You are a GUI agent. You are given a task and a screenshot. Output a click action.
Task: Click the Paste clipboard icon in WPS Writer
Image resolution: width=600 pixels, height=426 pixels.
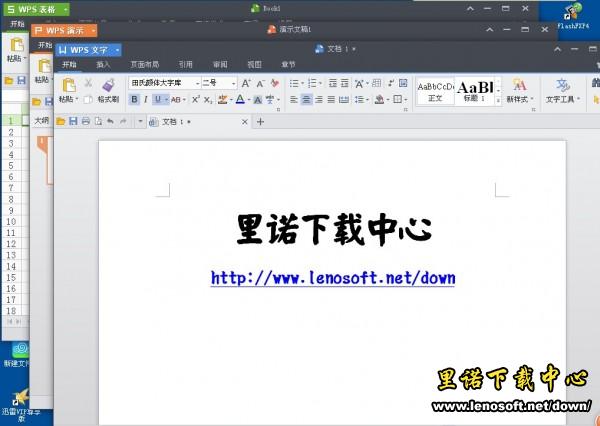(x=69, y=85)
